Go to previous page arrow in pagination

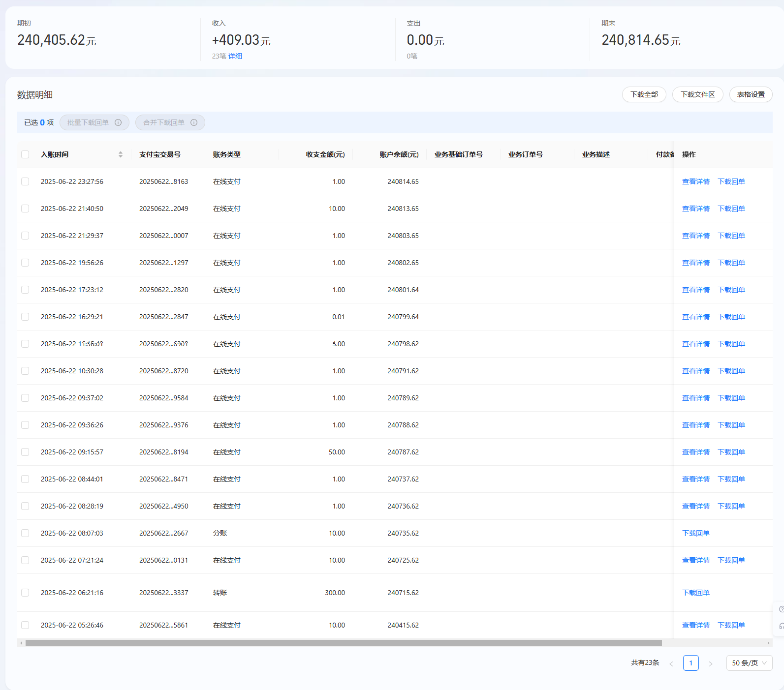pyautogui.click(x=671, y=663)
